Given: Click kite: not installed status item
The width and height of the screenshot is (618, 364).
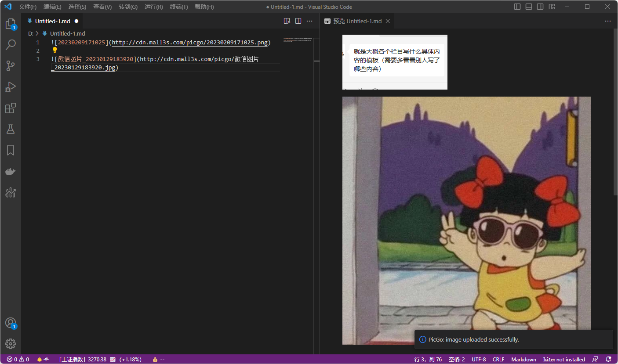Looking at the screenshot, I should tap(564, 359).
